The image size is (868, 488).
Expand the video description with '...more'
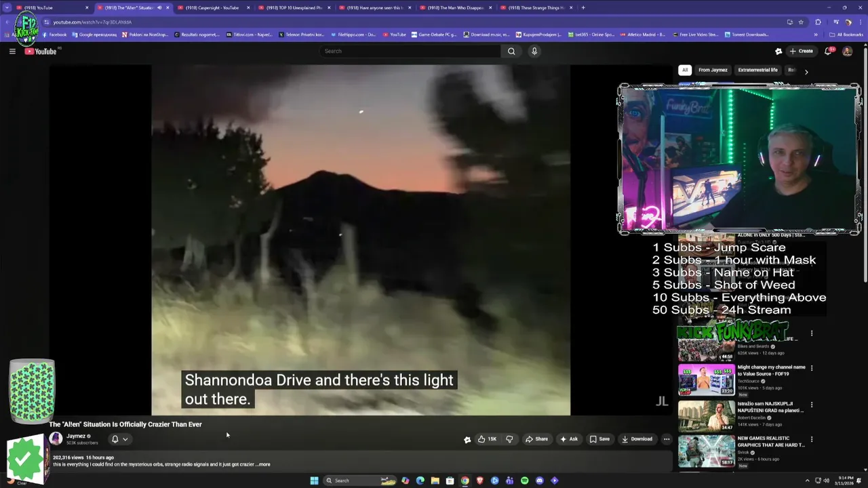[264, 464]
